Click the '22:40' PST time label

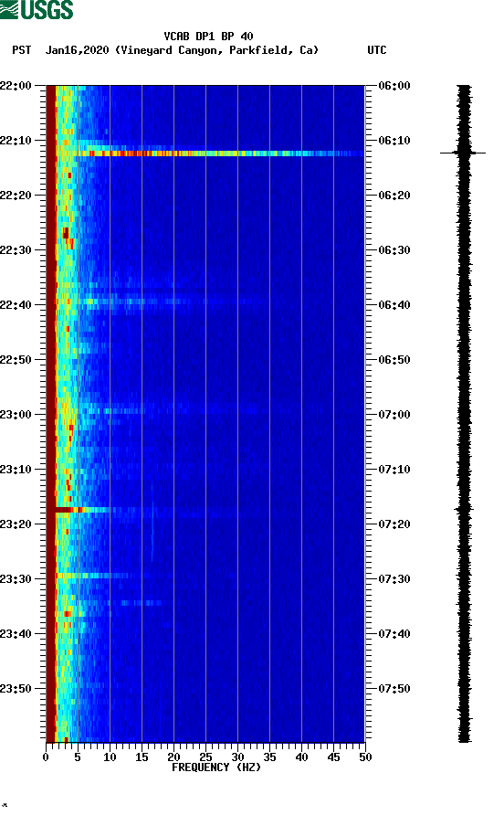click(16, 305)
